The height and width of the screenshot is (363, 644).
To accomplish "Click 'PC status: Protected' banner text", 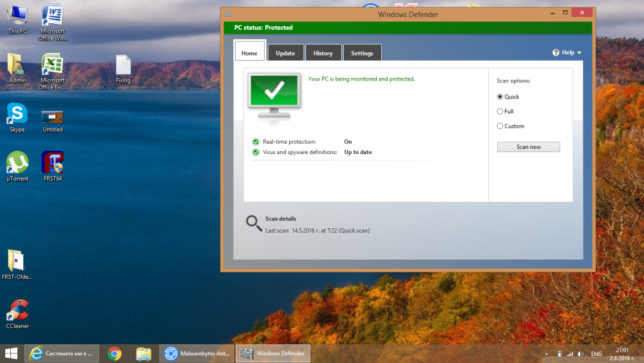I will [x=263, y=28].
